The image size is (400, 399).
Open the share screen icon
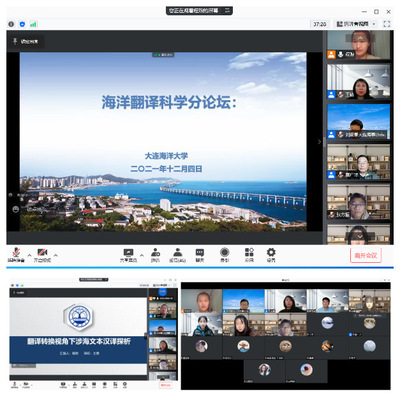(x=128, y=255)
